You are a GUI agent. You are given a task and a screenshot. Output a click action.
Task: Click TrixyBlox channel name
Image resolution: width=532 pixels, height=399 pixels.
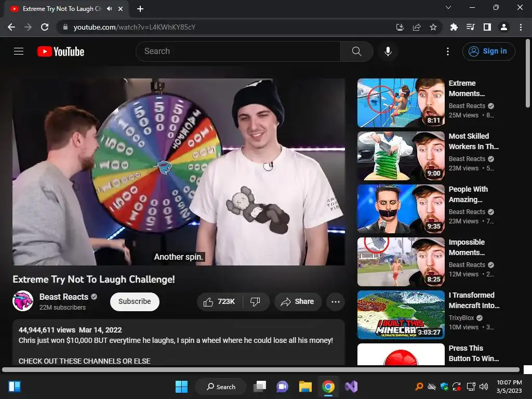tap(461, 318)
